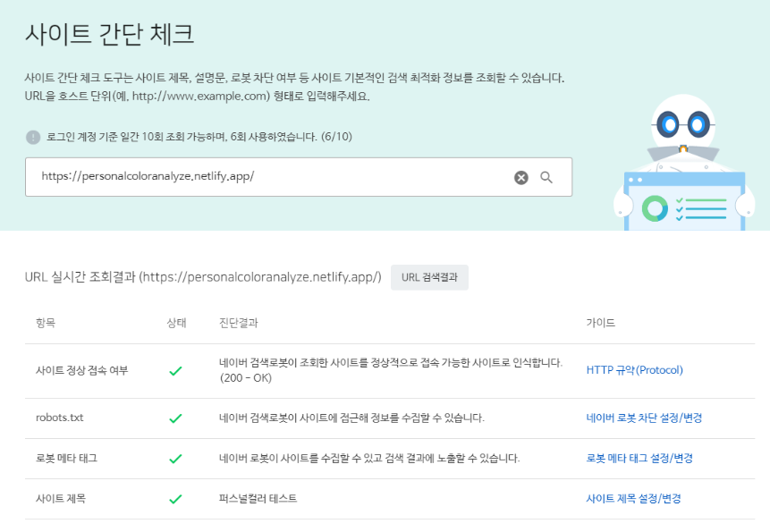The image size is (770, 532).
Task: Open the 로봇 메타 태그 설정/변경 link
Action: 639,458
